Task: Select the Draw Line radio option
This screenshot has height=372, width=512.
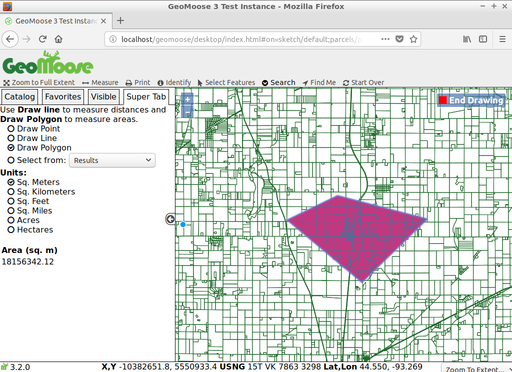Action: [32, 138]
